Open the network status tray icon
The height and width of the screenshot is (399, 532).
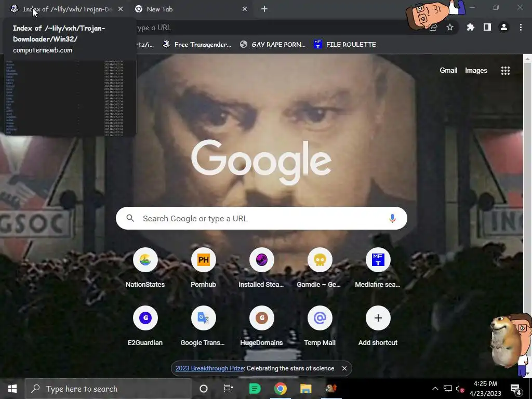(447, 389)
